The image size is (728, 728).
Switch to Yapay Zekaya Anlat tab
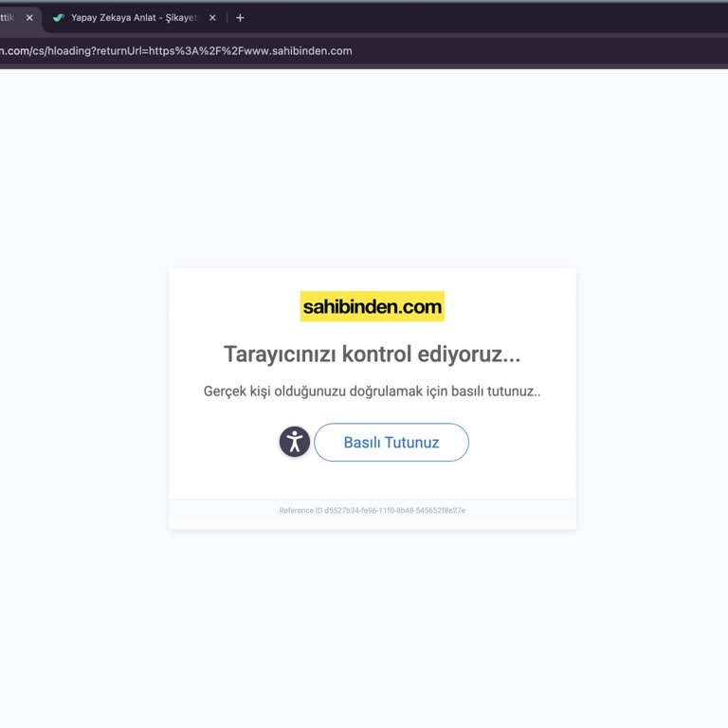pyautogui.click(x=134, y=18)
